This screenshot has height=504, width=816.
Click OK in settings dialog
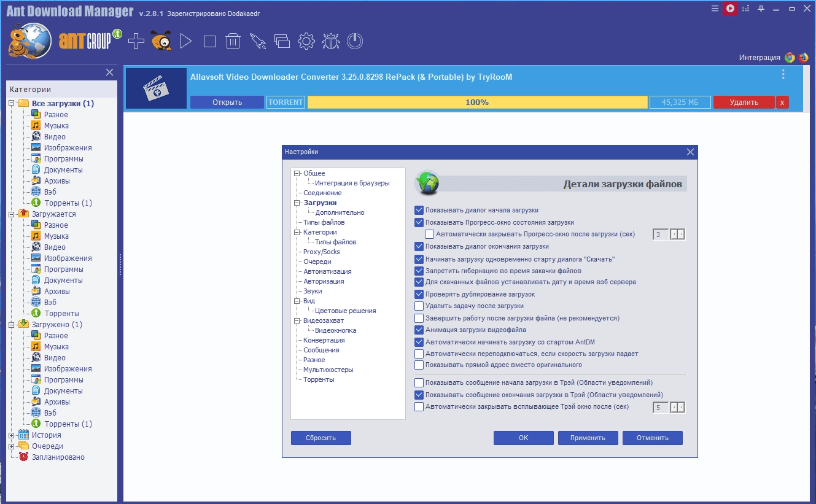[523, 438]
